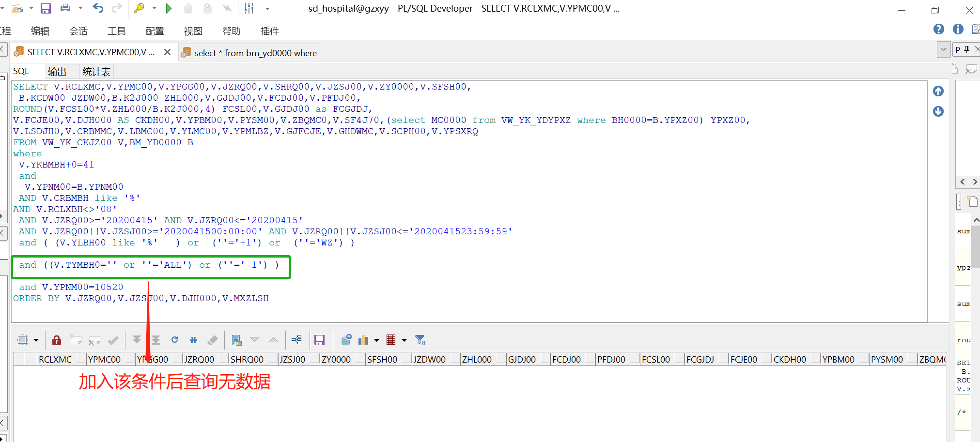Show linked query tree icon
The image size is (980, 442).
(x=297, y=340)
